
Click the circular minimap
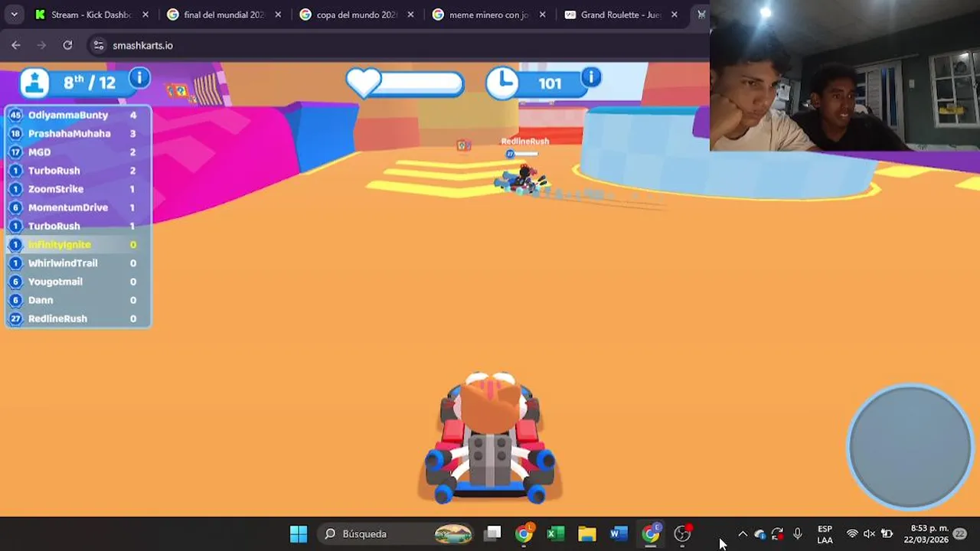click(910, 446)
